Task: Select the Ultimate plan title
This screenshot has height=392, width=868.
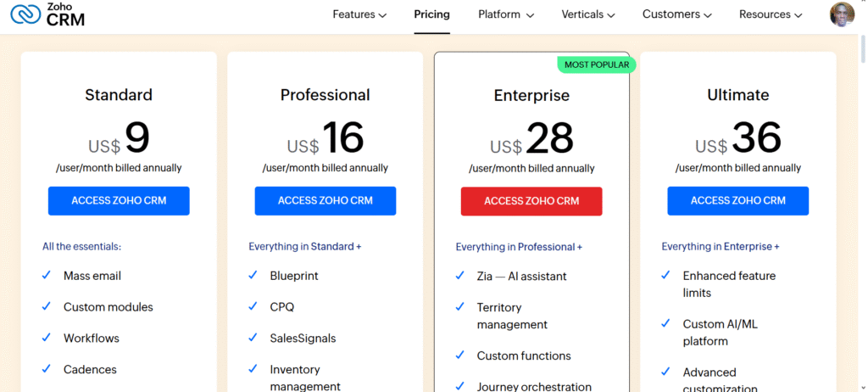Action: [738, 95]
